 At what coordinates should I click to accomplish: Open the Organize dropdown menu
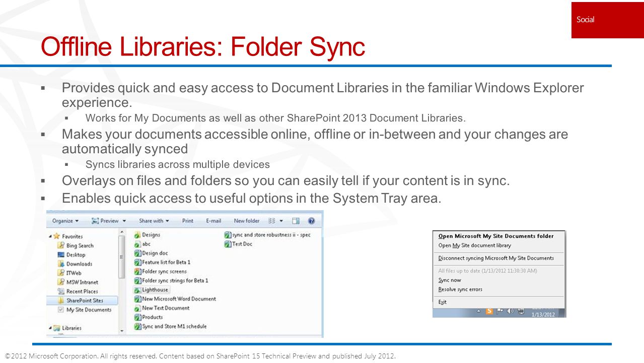(65, 221)
